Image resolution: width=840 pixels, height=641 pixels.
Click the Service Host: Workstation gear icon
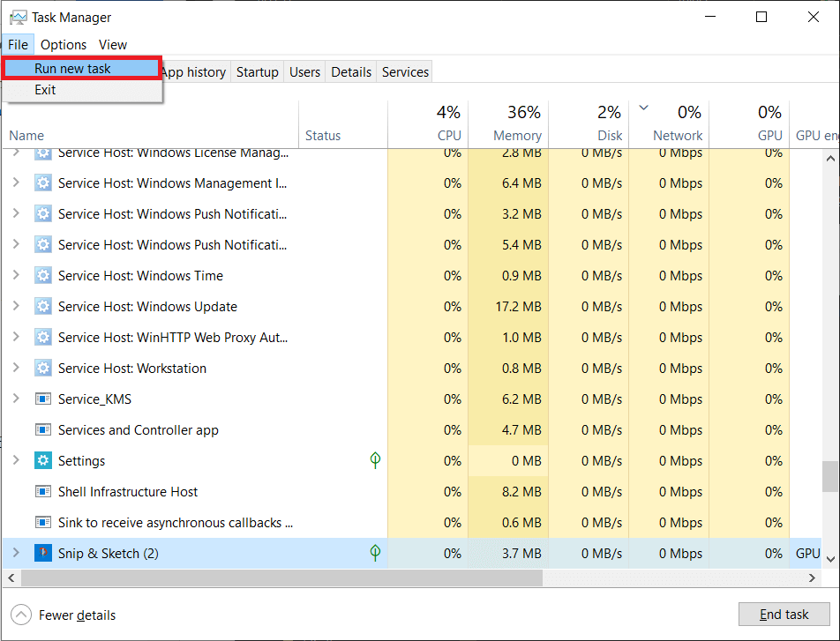tap(43, 368)
